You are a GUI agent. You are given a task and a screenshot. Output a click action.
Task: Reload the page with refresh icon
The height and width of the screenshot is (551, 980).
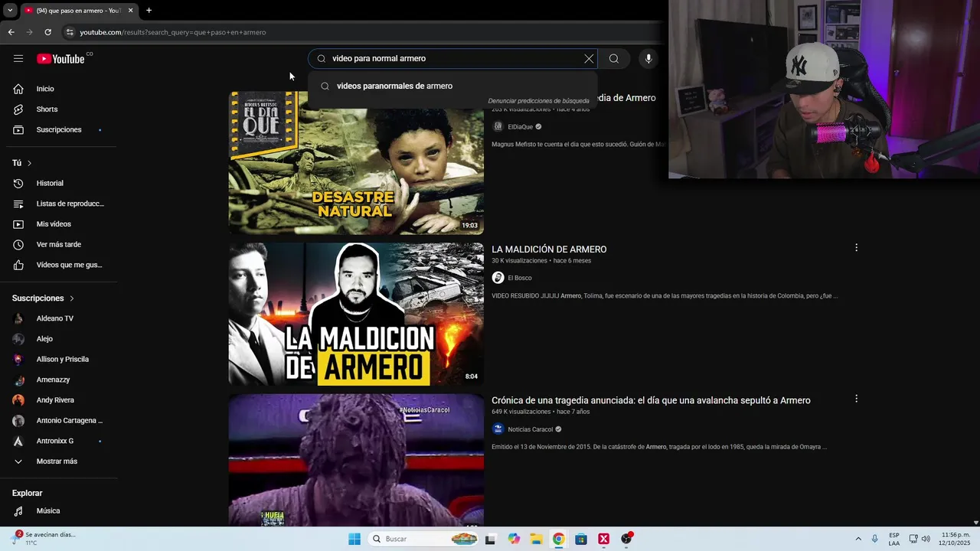[x=47, y=32]
